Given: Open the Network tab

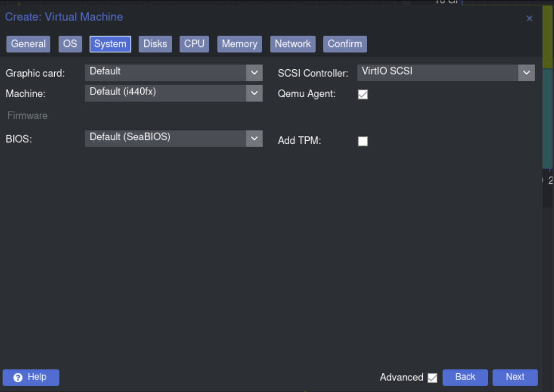Looking at the screenshot, I should coord(293,44).
